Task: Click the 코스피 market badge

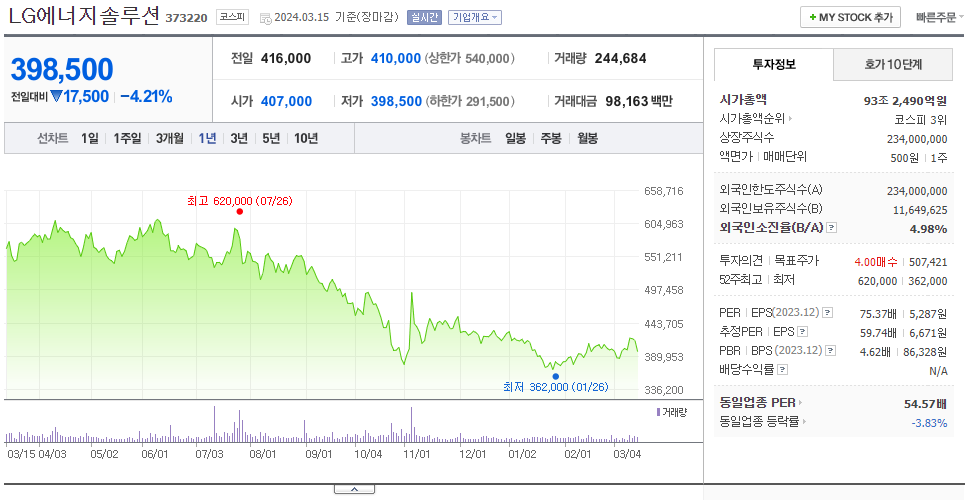Action: (232, 17)
